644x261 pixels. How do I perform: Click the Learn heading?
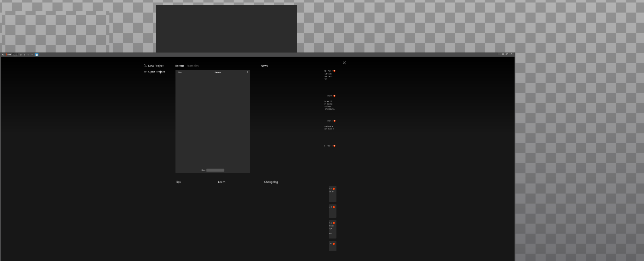point(222,182)
